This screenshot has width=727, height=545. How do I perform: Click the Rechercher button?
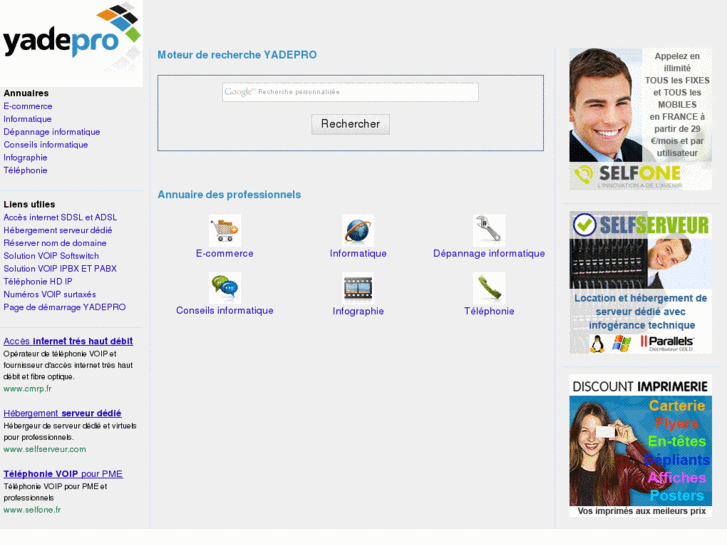[x=350, y=124]
